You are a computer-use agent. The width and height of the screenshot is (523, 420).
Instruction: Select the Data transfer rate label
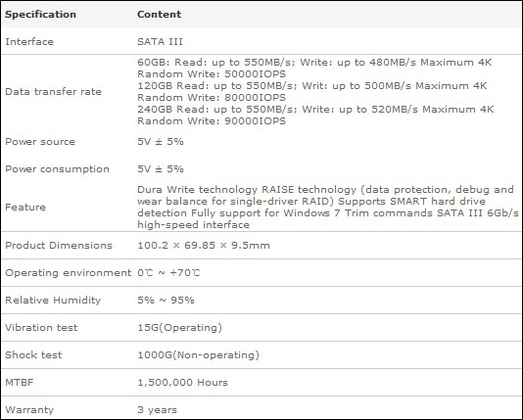coord(53,92)
